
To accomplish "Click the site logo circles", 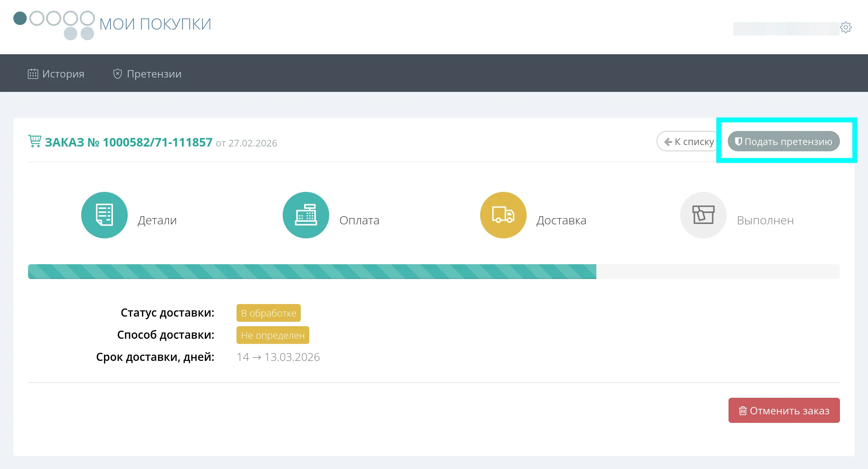I will tap(54, 24).
